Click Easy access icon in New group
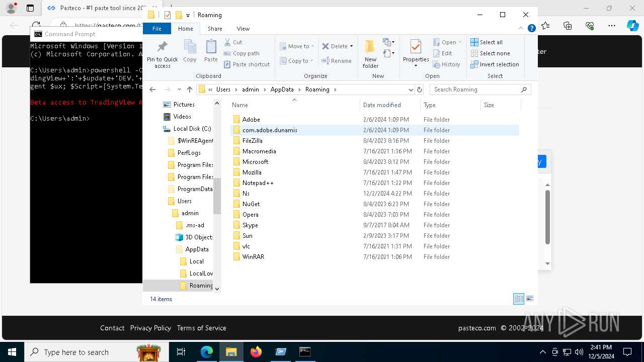The width and height of the screenshot is (644, 362). pos(388,53)
